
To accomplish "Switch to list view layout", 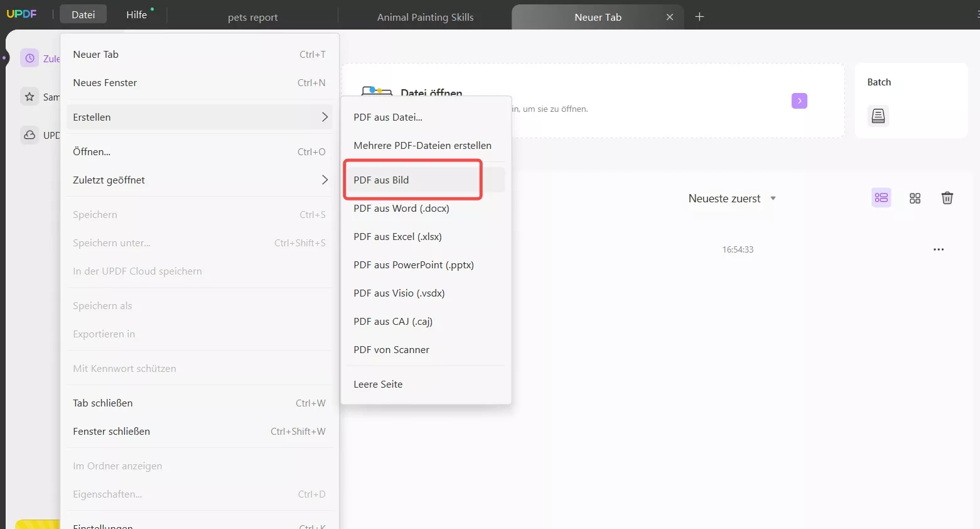I will click(881, 198).
